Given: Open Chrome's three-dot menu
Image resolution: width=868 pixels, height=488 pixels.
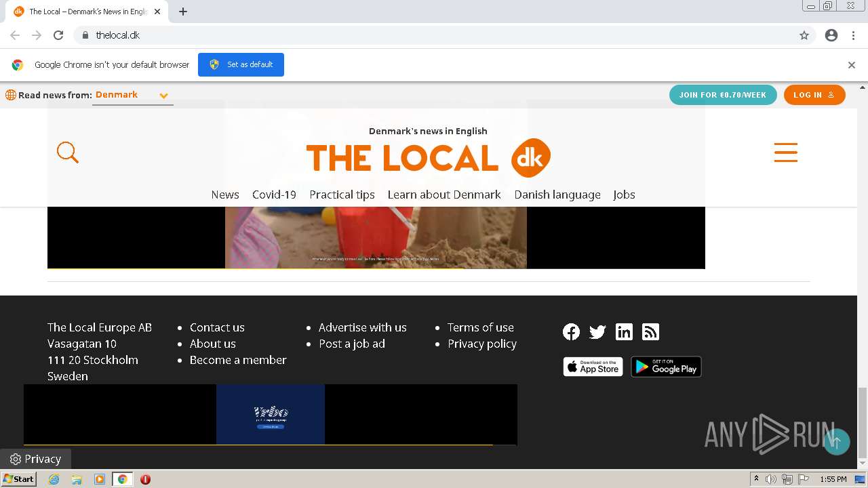Looking at the screenshot, I should (853, 35).
